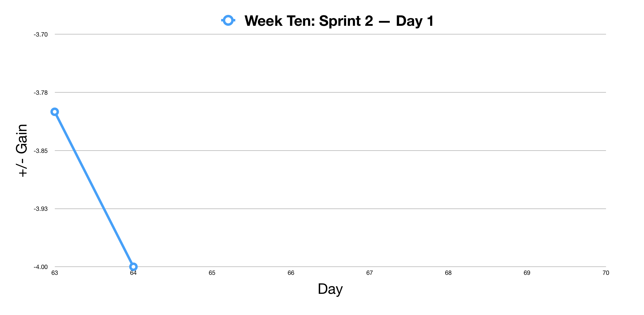
Task: Click the x-axis label 69
Action: pos(527,273)
